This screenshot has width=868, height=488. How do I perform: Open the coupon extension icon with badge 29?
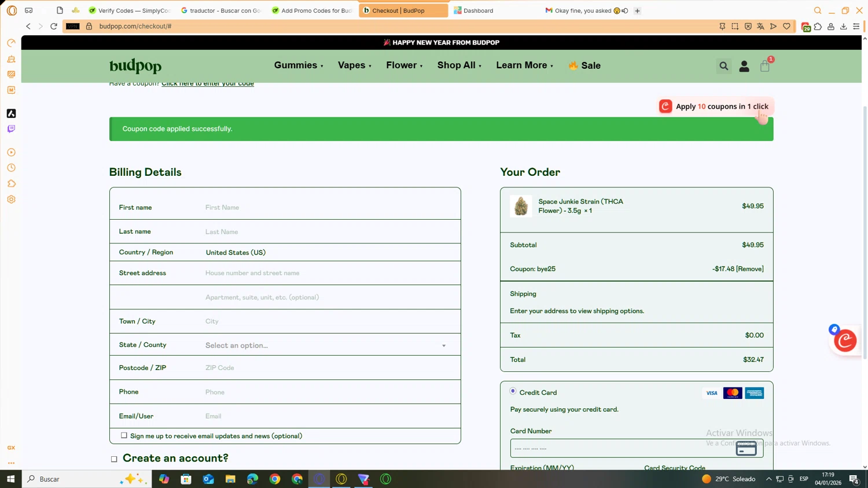click(806, 27)
